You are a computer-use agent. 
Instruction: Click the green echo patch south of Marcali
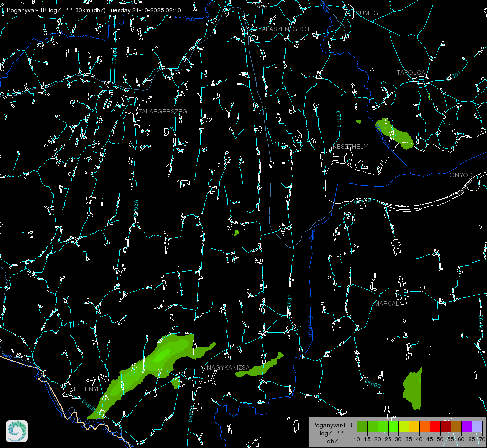point(413,389)
